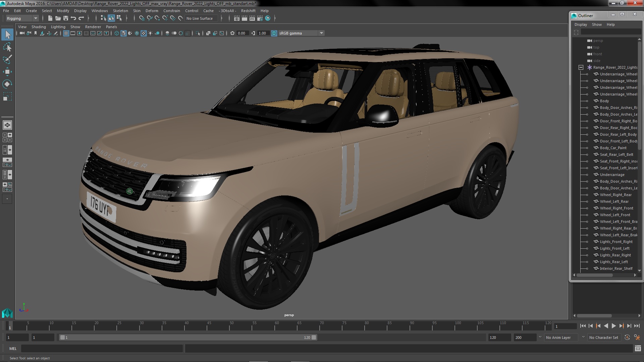The image size is (644, 362).
Task: Play the animation forward
Action: tap(614, 326)
